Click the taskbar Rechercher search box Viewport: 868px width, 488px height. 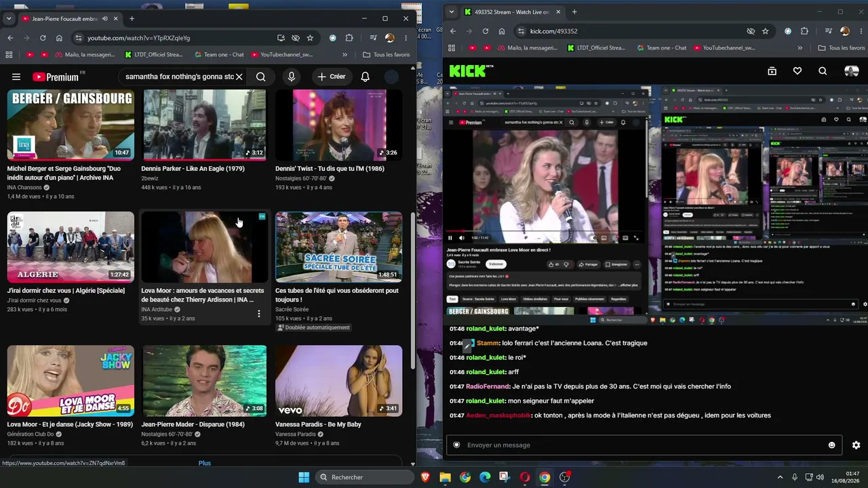click(363, 477)
